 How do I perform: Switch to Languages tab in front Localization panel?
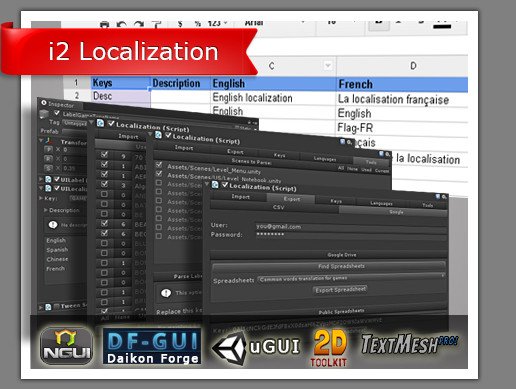[x=381, y=203]
